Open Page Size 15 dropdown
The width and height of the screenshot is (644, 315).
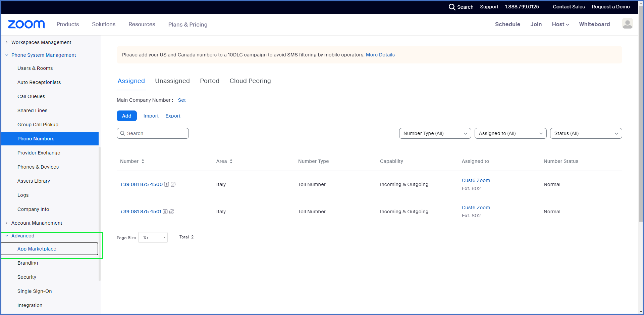tap(153, 237)
